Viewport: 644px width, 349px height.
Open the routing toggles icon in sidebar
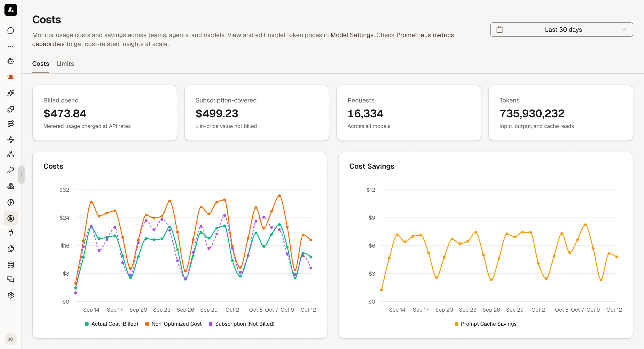(11, 123)
